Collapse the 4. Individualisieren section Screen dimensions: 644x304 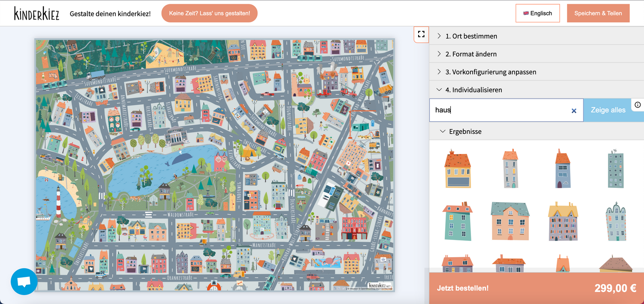473,90
